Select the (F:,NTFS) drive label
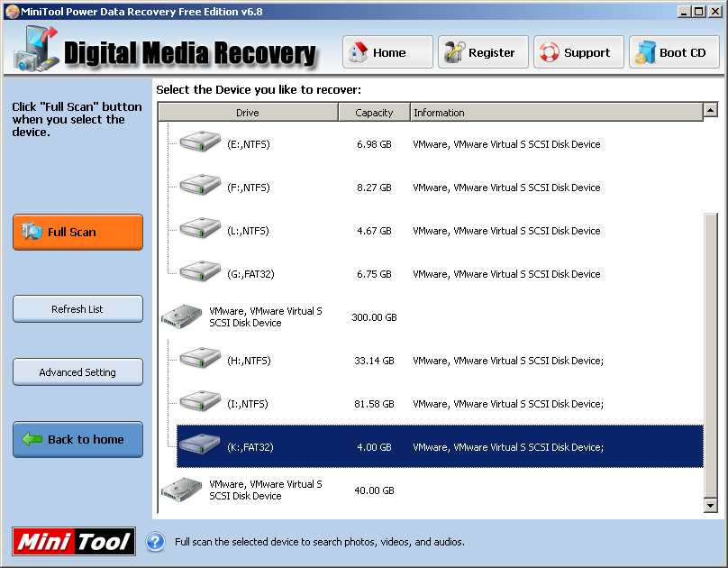Image resolution: width=728 pixels, height=568 pixels. [x=249, y=188]
